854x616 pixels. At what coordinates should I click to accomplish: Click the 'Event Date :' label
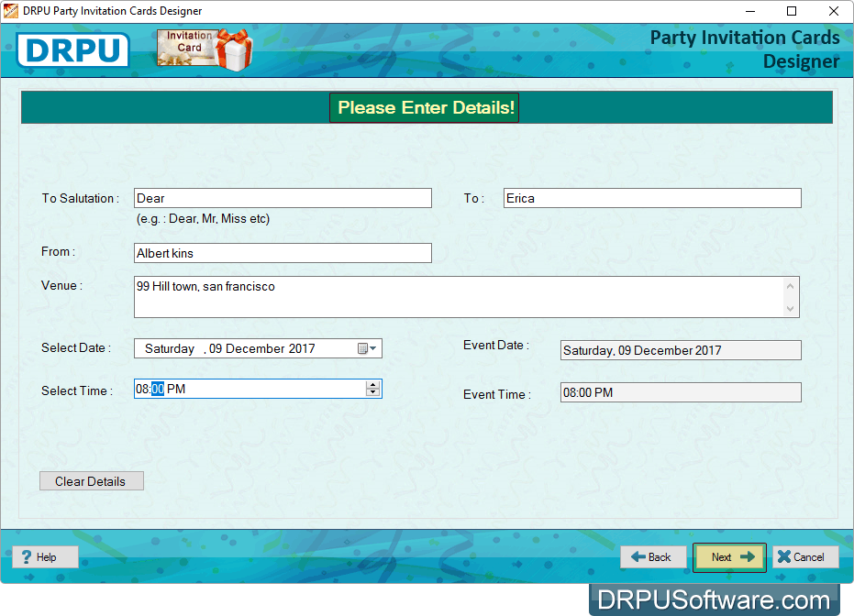(496, 345)
